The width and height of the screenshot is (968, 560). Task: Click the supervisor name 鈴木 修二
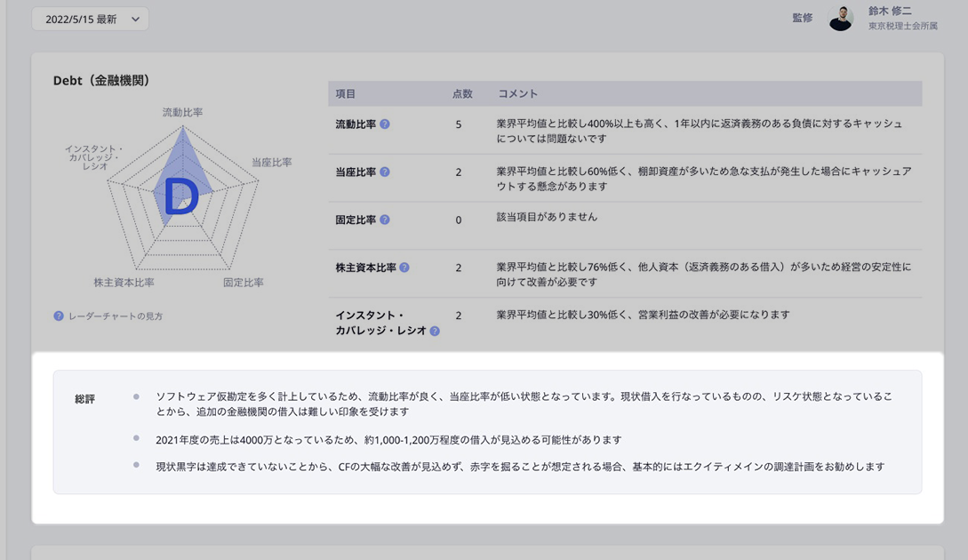coord(890,12)
